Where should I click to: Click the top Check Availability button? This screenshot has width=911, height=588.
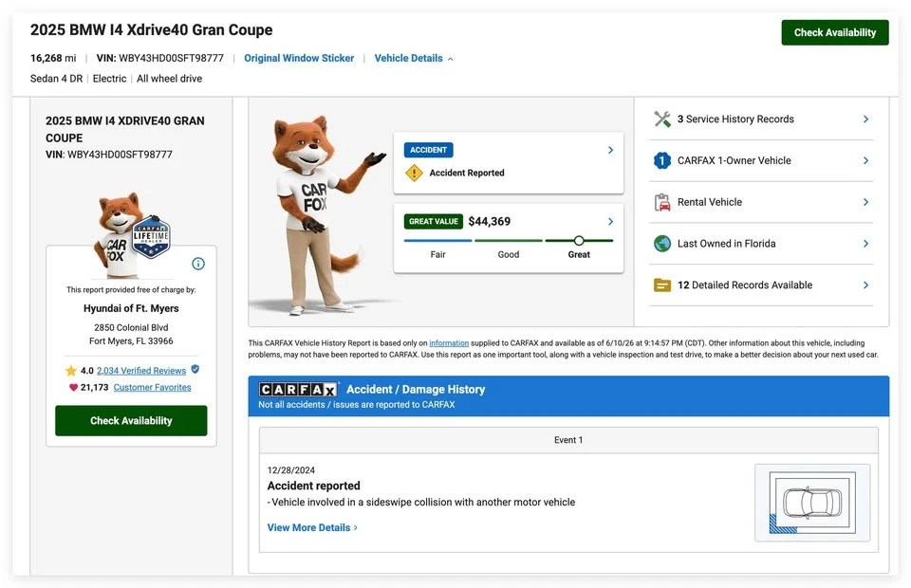pyautogui.click(x=834, y=32)
